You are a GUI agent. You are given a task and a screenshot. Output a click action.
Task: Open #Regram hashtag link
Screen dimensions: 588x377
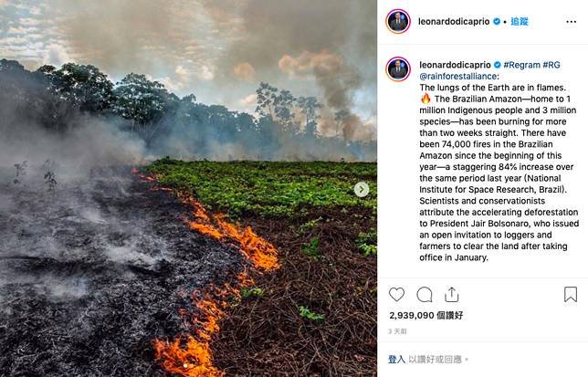522,65
